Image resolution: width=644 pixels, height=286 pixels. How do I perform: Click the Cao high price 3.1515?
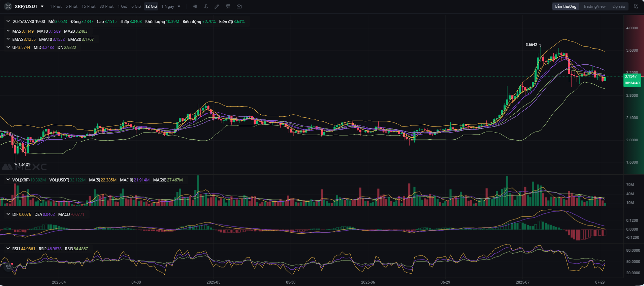click(111, 22)
